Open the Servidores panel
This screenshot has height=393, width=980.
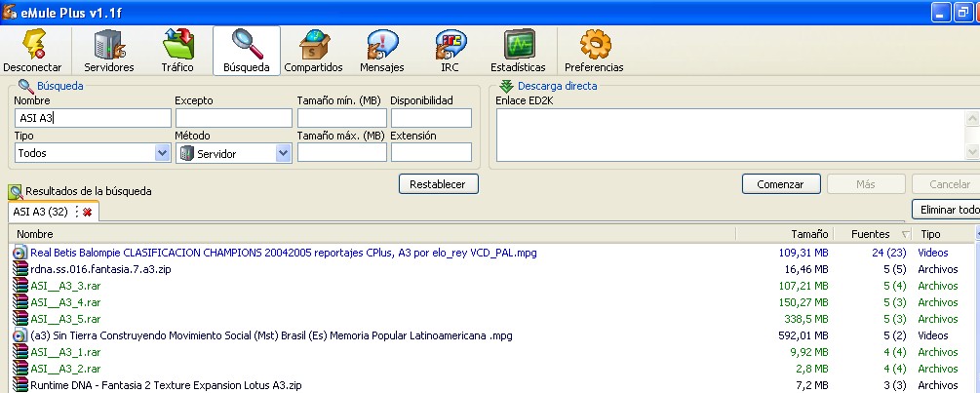(109, 51)
